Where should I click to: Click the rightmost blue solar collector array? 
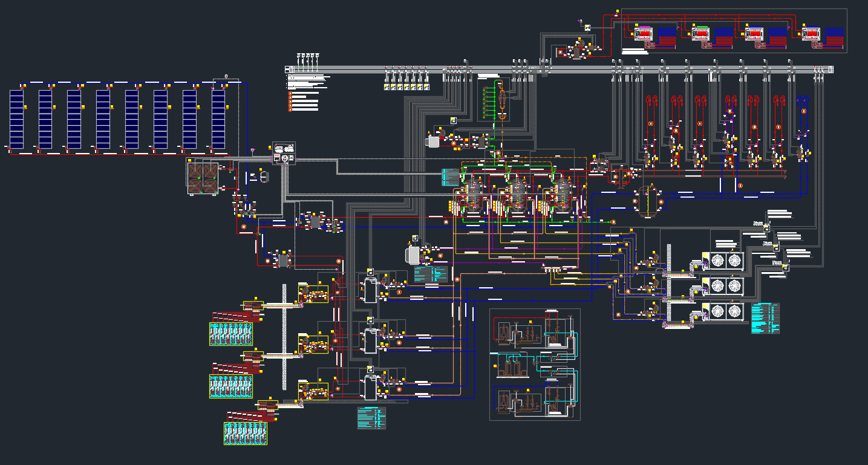(218, 119)
